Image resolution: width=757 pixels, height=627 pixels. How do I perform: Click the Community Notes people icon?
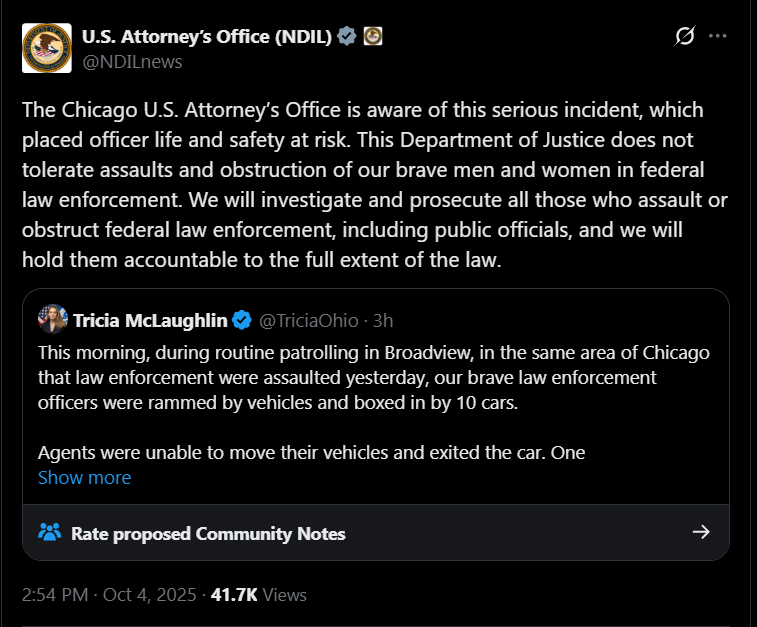pos(50,532)
